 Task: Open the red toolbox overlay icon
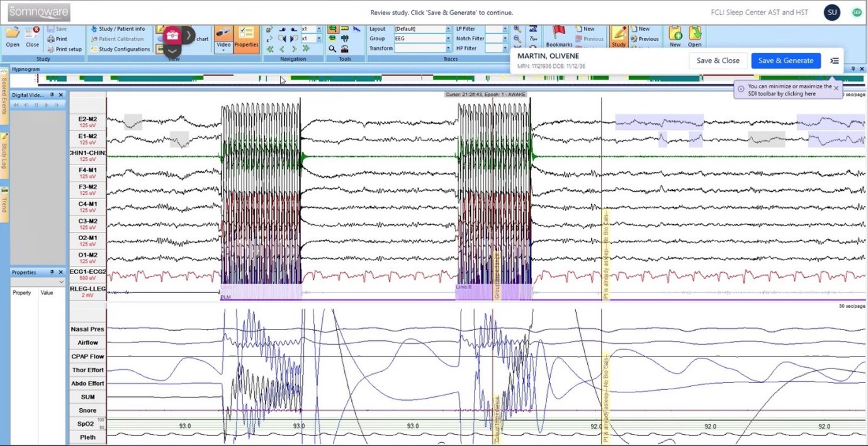(x=172, y=35)
